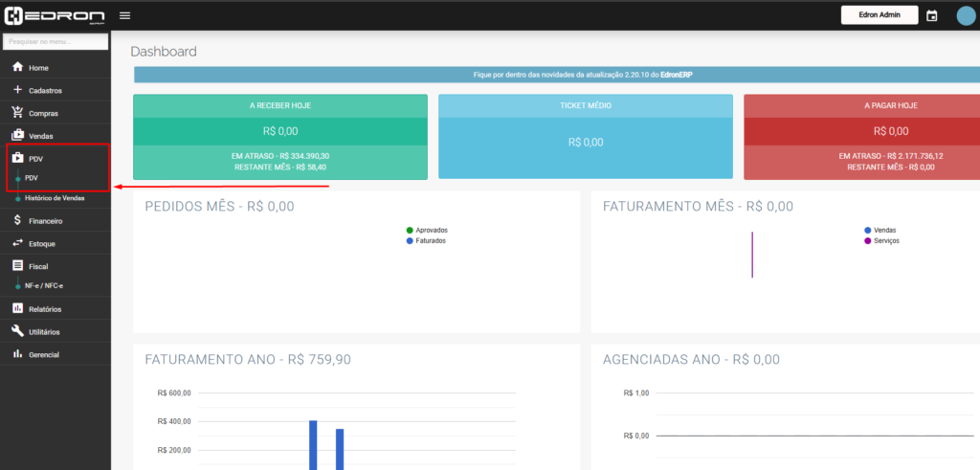Click the Relatórios chart icon

17,308
